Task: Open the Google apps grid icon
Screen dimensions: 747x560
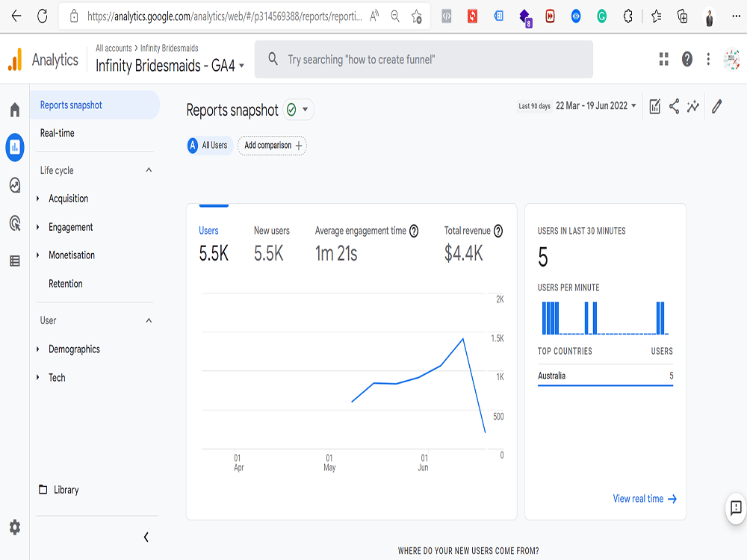Action: click(x=663, y=59)
